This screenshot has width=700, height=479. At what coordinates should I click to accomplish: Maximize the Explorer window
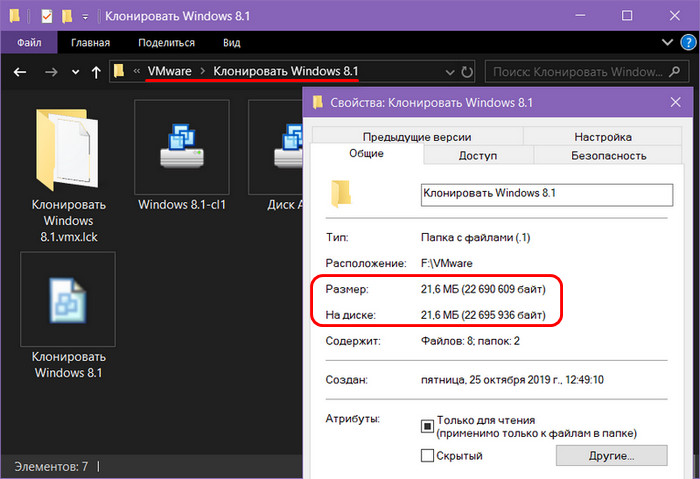click(627, 16)
